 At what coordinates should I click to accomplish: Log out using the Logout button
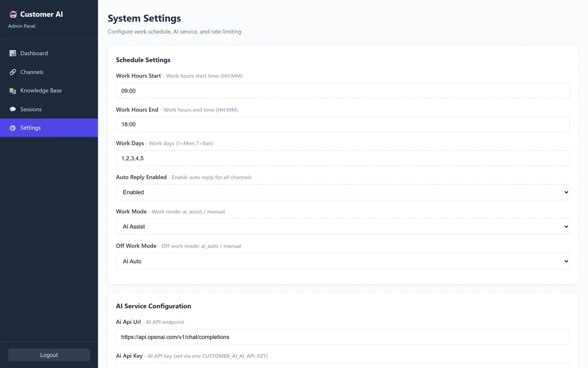(x=49, y=355)
